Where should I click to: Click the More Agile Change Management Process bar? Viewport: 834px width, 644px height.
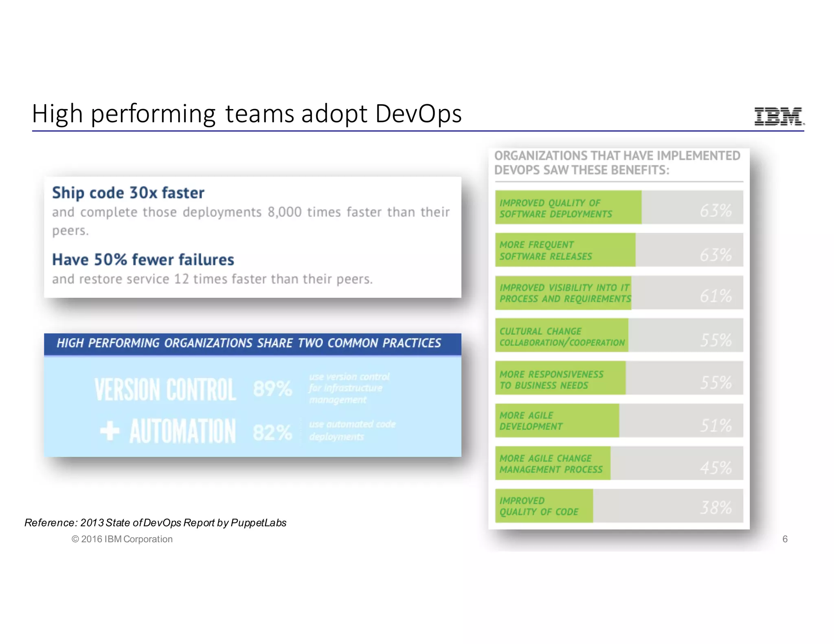[x=553, y=464]
